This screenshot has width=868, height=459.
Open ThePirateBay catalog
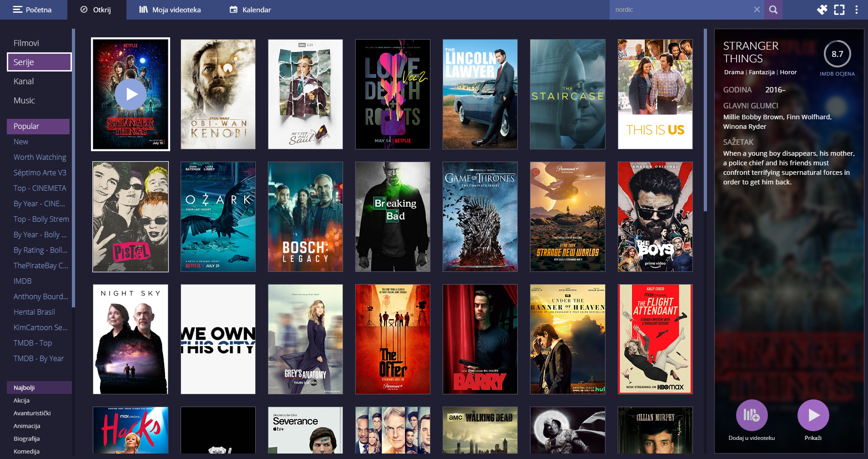point(38,265)
